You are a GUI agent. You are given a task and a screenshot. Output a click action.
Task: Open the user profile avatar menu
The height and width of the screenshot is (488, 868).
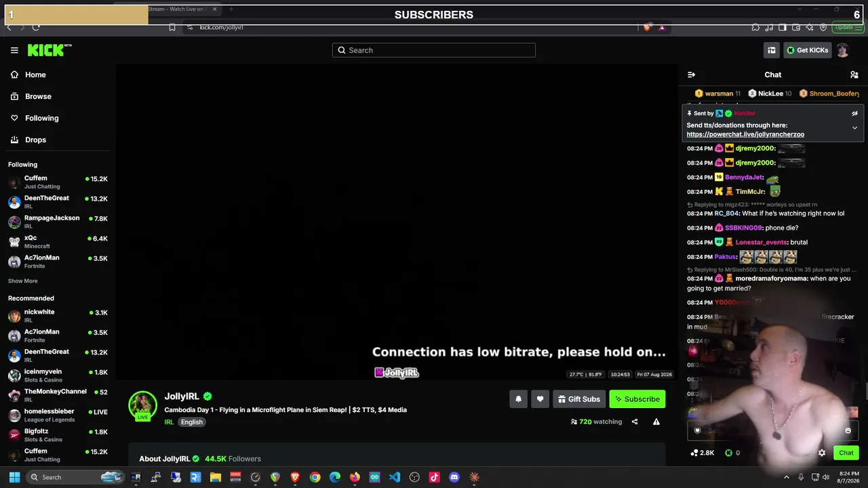(842, 50)
